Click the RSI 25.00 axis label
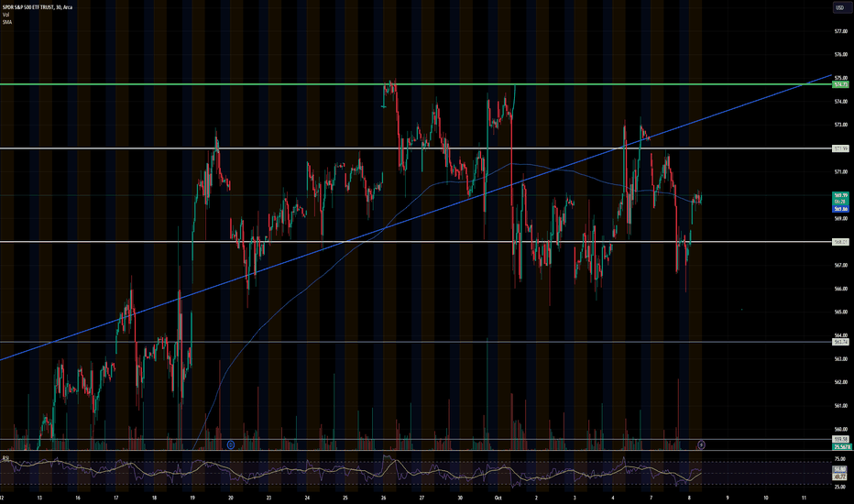Viewport: 854px width, 504px height. (x=840, y=487)
